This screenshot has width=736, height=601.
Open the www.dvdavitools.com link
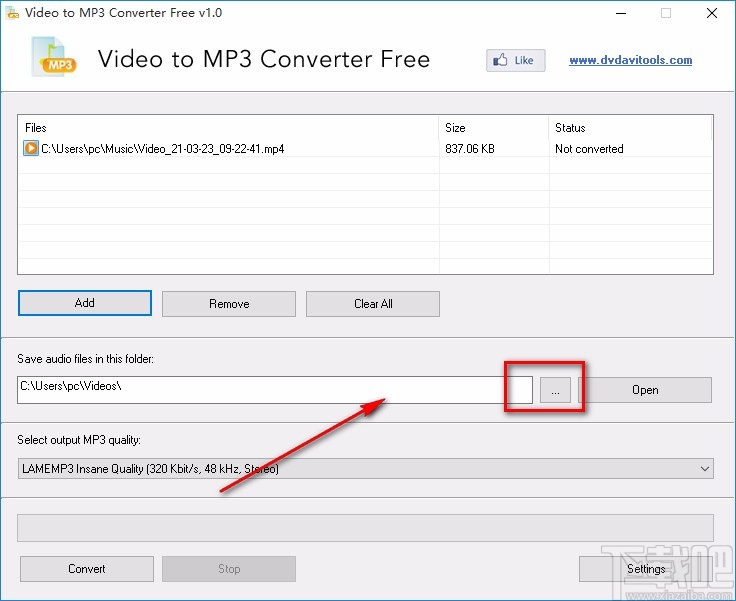tap(630, 60)
